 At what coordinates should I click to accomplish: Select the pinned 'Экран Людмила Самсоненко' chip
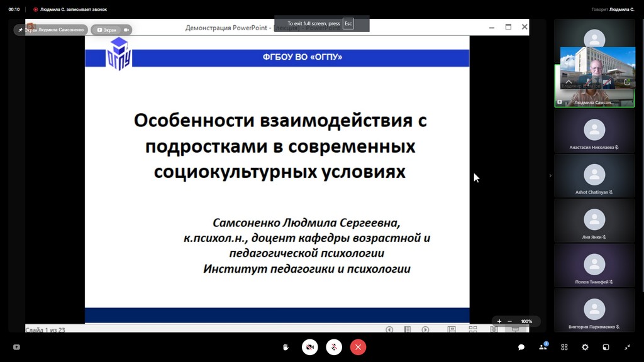coord(51,30)
